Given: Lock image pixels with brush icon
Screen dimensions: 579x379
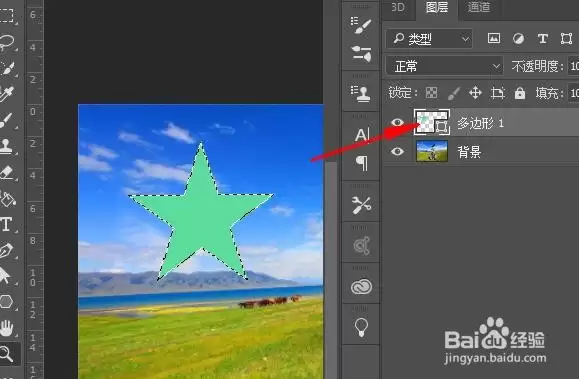Looking at the screenshot, I should click(x=453, y=93).
